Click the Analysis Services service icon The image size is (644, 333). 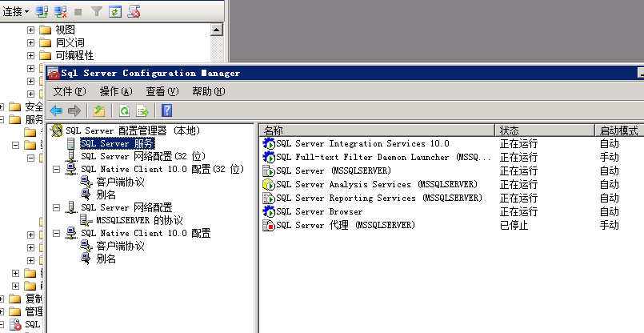coord(269,184)
